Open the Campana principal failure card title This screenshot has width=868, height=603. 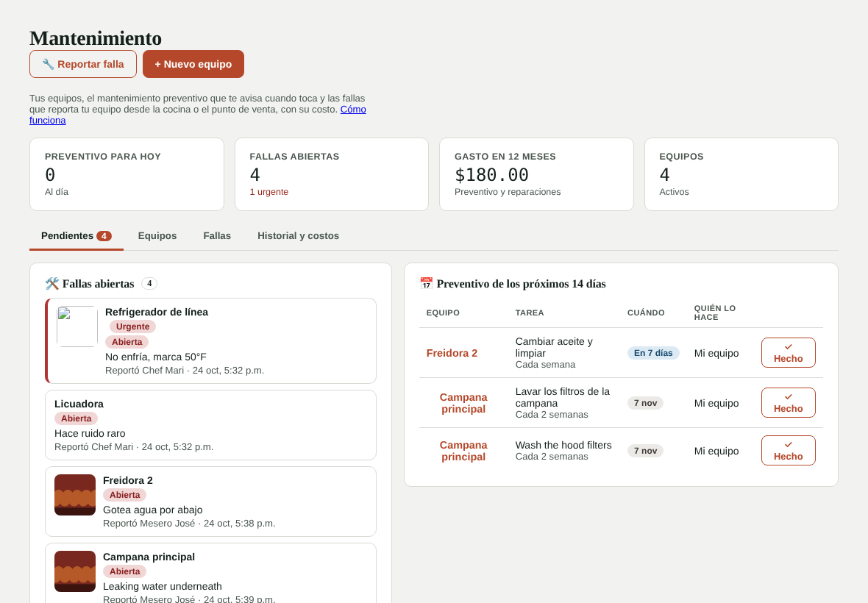pyautogui.click(x=149, y=557)
